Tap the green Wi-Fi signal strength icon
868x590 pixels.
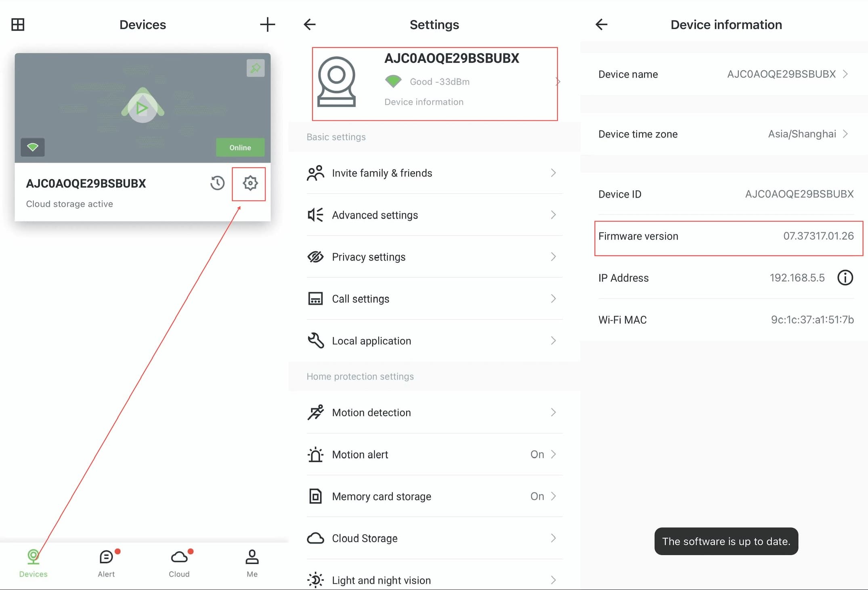pos(393,81)
